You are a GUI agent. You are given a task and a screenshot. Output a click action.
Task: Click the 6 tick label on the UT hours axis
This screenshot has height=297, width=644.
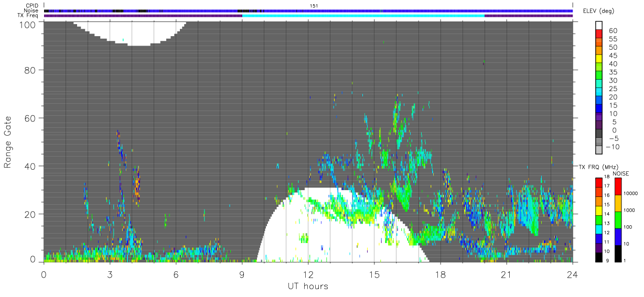tap(176, 274)
